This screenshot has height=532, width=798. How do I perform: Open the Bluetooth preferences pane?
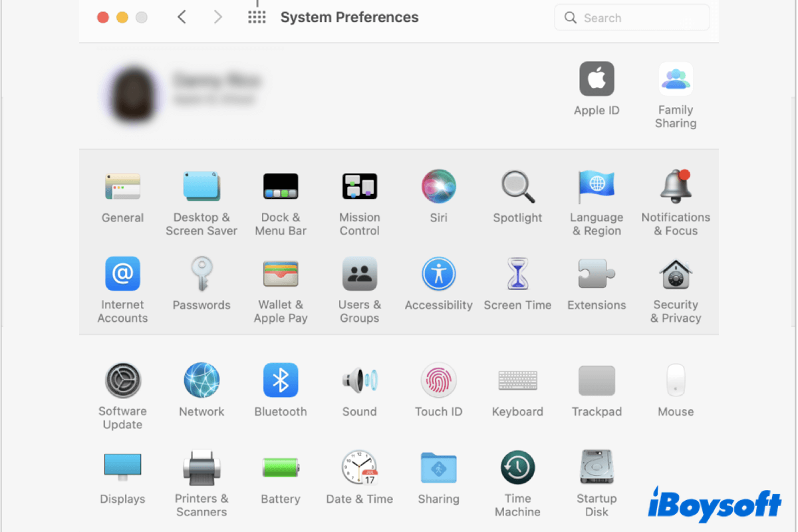click(280, 380)
